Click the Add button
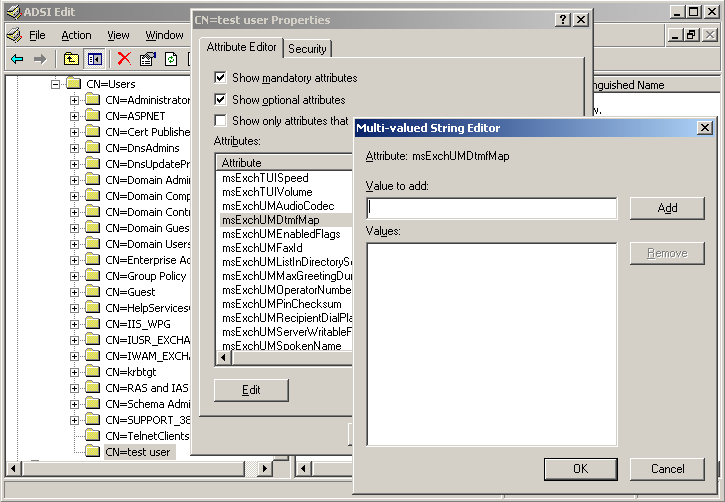 point(667,208)
